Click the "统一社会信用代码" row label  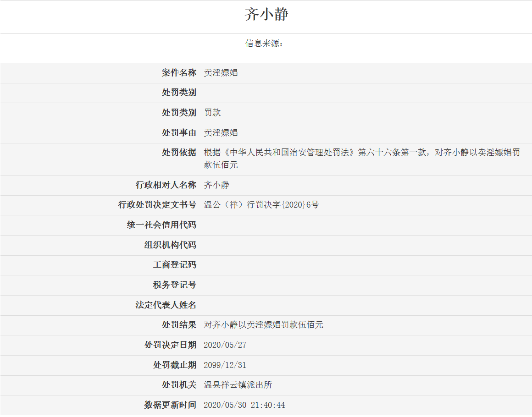pos(161,225)
